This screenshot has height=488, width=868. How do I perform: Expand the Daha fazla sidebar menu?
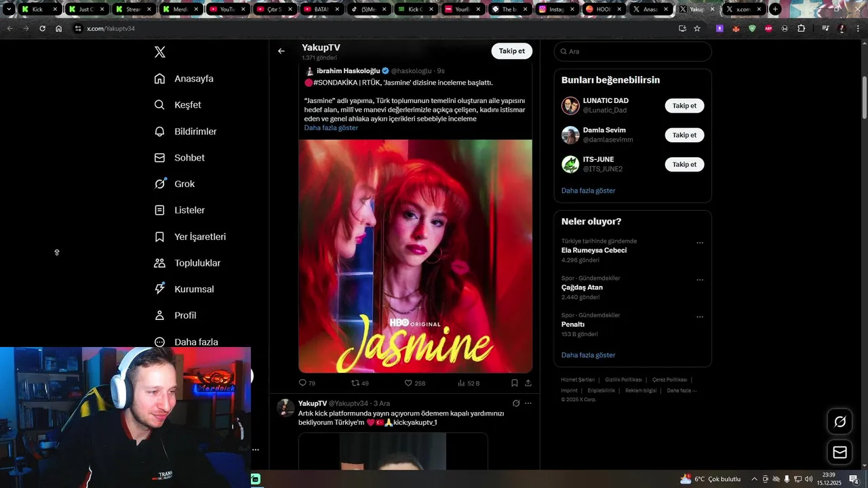[x=186, y=342]
